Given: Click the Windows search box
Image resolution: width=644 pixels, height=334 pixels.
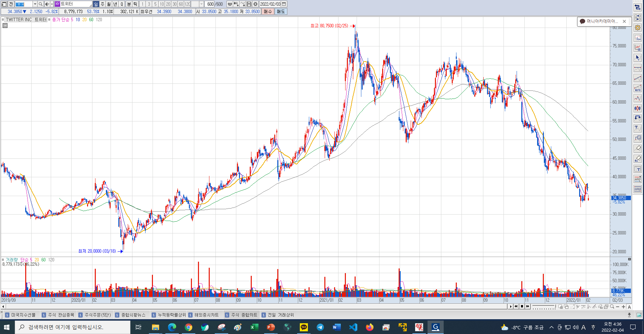Looking at the screenshot, I should click(x=72, y=327).
